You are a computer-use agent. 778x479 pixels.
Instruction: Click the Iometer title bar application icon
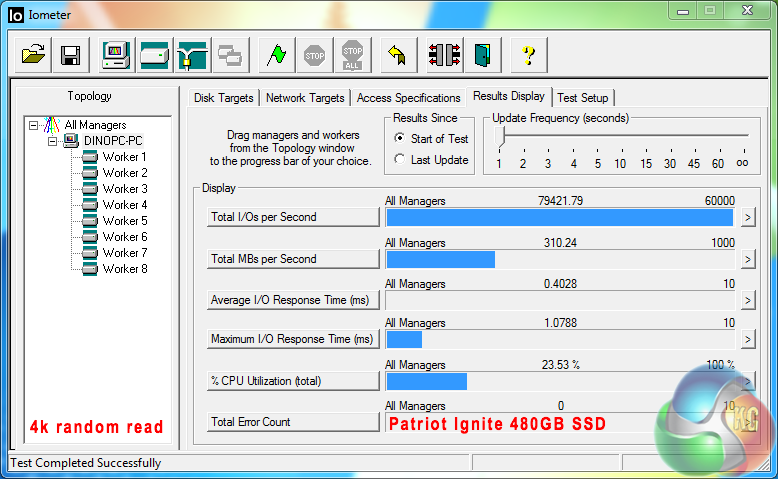[x=16, y=15]
